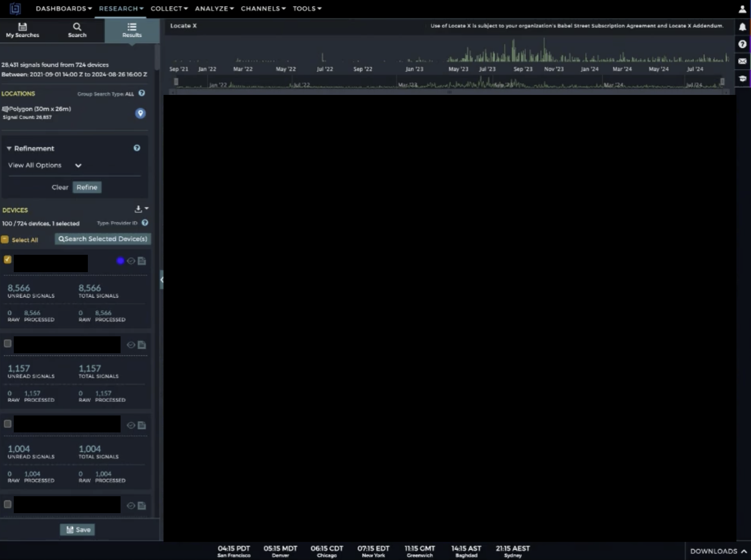Check the fourth device checkbox
This screenshot has height=560, width=751.
coord(7,504)
